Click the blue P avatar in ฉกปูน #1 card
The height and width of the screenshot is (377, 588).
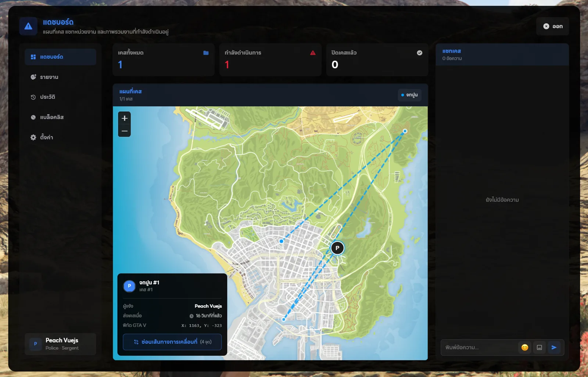(x=129, y=286)
